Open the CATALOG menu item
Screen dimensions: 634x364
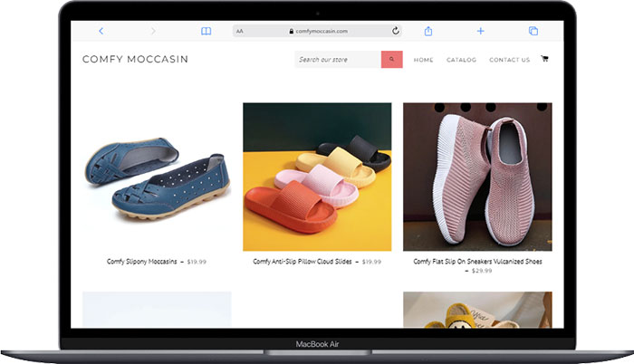coord(461,60)
